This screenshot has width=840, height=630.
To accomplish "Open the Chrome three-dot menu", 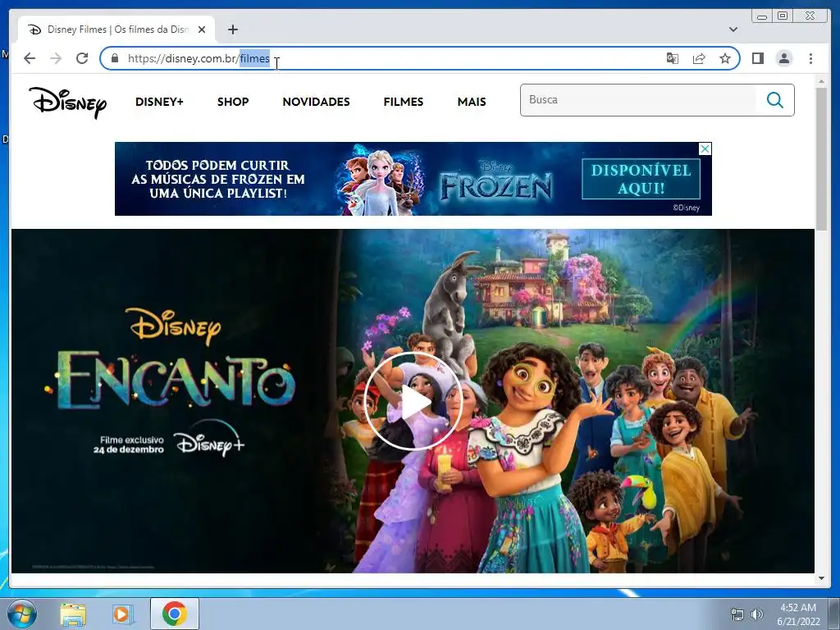I will click(x=810, y=58).
